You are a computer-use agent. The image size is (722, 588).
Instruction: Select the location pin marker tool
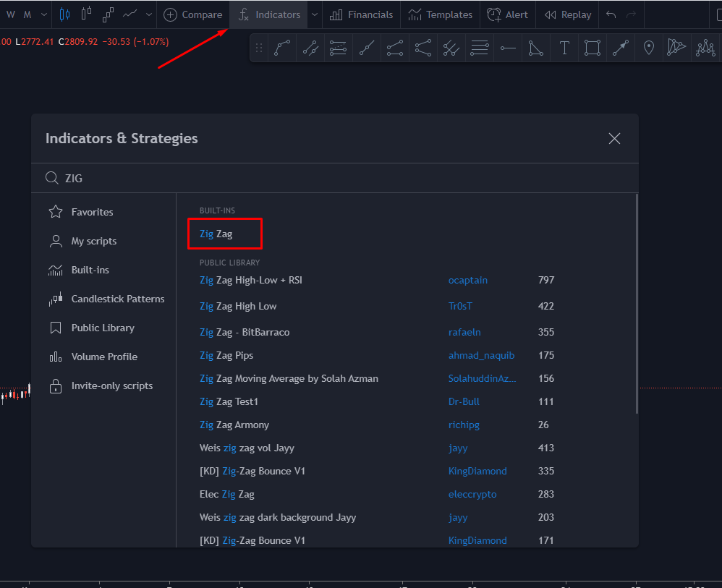[x=649, y=48]
